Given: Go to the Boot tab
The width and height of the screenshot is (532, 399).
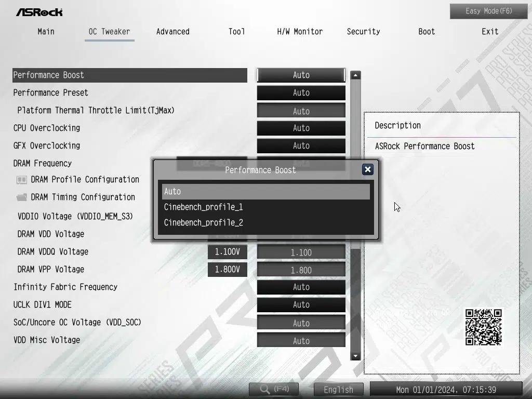Looking at the screenshot, I should tap(427, 32).
